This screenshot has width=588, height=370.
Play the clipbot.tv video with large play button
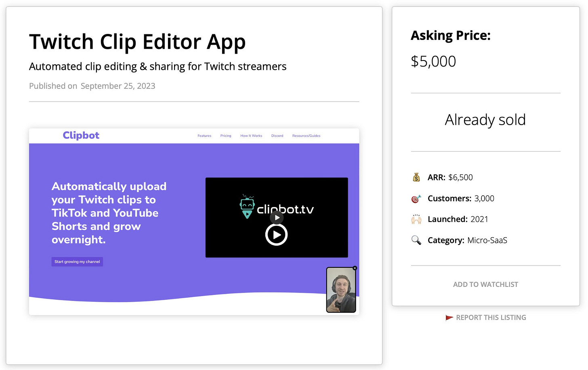[276, 234]
